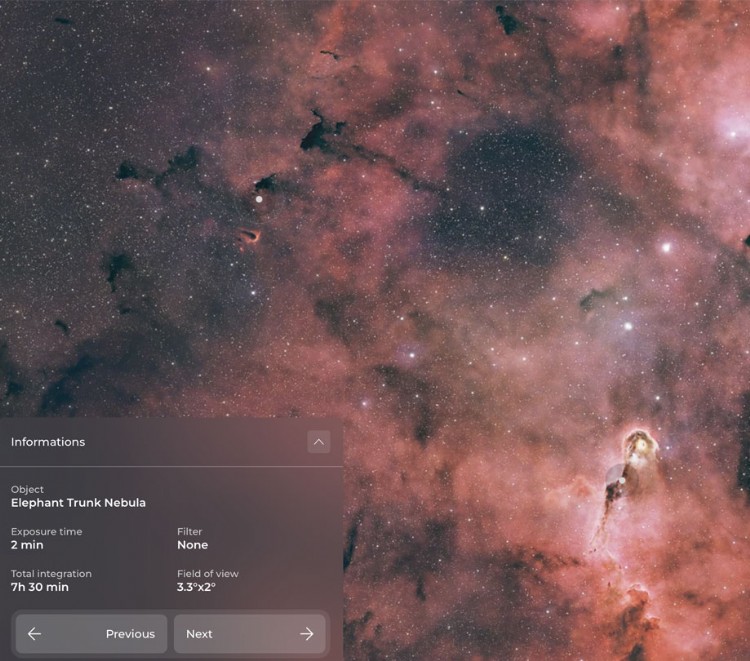Select the Elephant Trunk Nebula object name
The height and width of the screenshot is (661, 750).
click(x=78, y=503)
